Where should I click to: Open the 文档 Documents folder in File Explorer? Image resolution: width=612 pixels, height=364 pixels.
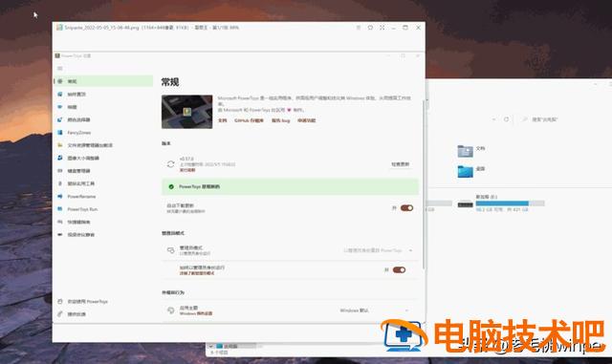pyautogui.click(x=471, y=150)
